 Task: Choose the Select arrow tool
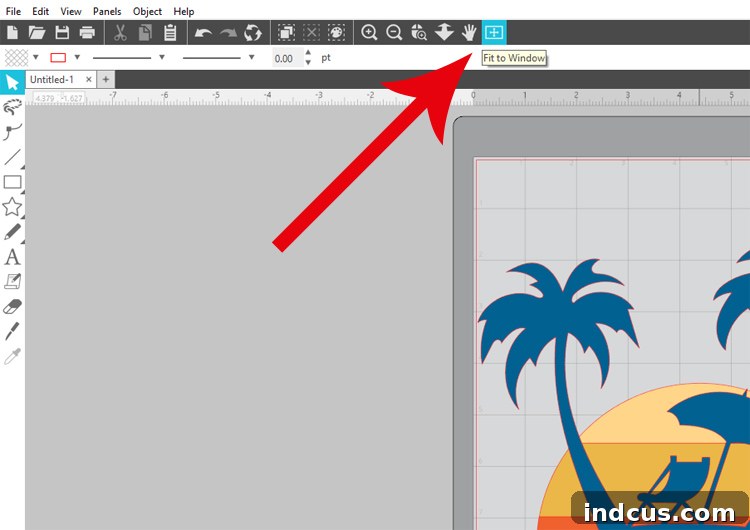click(x=12, y=82)
